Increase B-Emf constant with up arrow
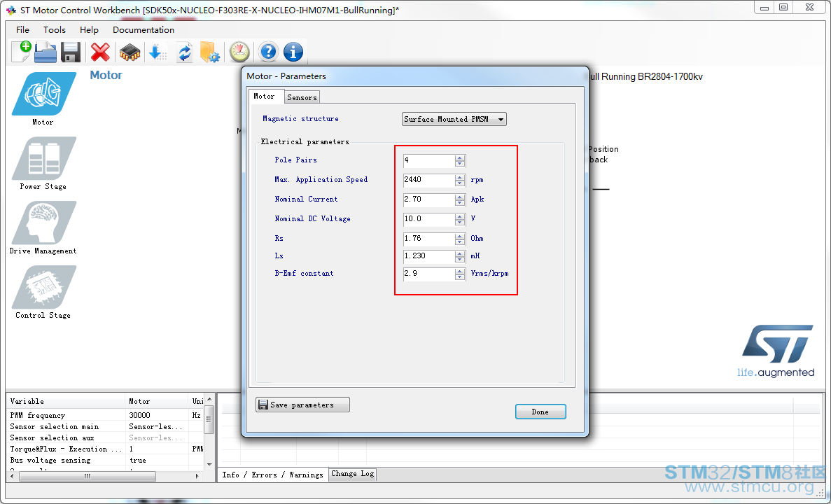 tap(460, 271)
